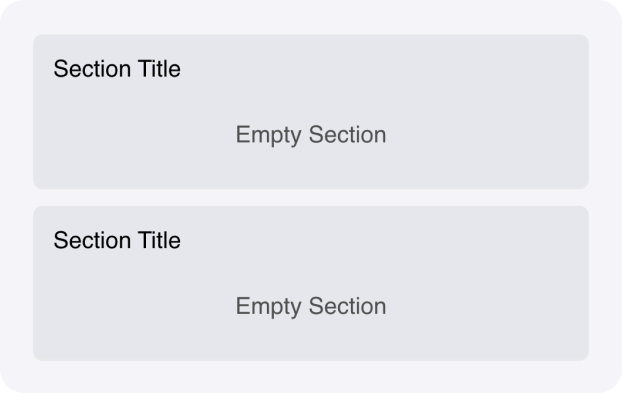Click blank area left of the top Empty Section label
Image resolution: width=622 pixels, height=393 pixels.
pyautogui.click(x=135, y=135)
